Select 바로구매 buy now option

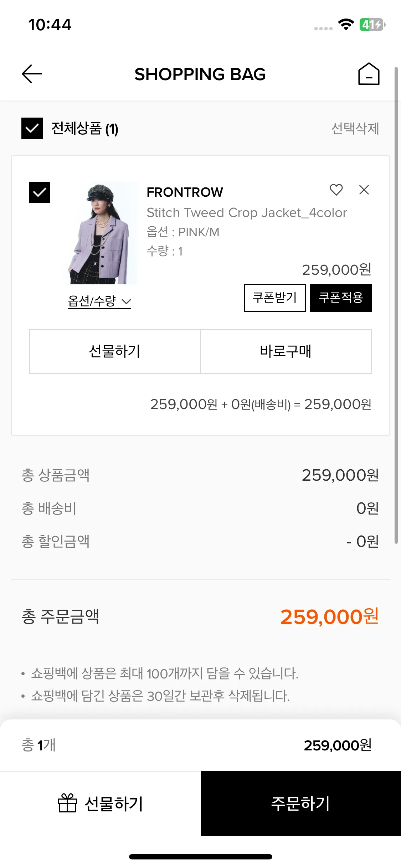tap(286, 351)
